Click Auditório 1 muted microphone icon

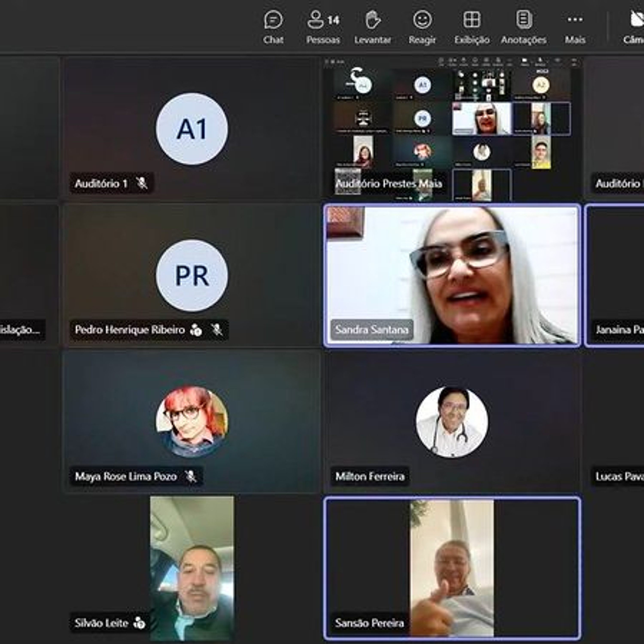pyautogui.click(x=142, y=183)
